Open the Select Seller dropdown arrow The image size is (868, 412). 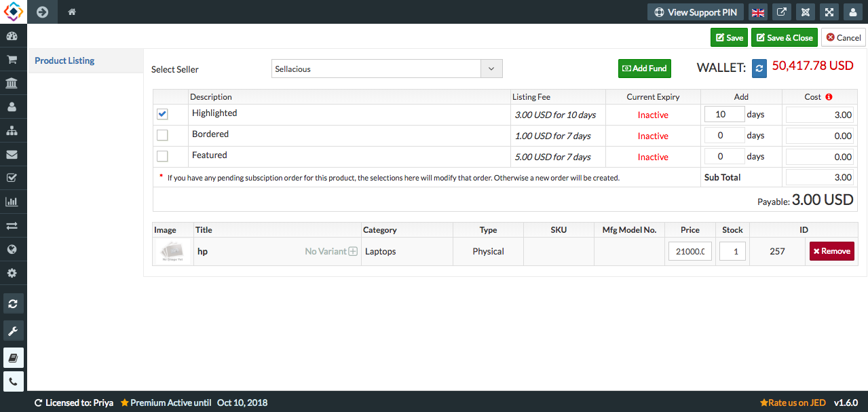coord(491,69)
